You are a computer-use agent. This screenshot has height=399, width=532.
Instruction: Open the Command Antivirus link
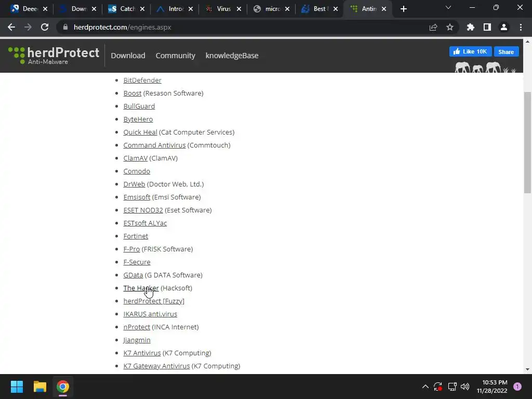pyautogui.click(x=154, y=145)
